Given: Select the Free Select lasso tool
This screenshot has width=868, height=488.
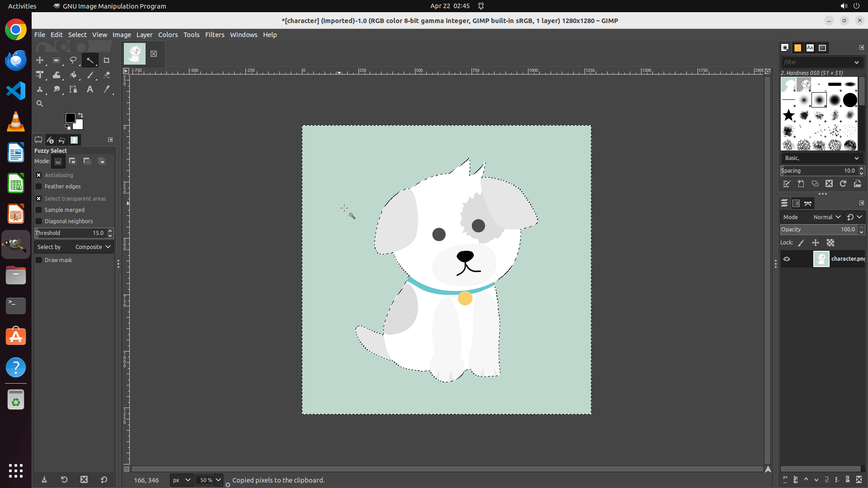Looking at the screenshot, I should coord(73,60).
